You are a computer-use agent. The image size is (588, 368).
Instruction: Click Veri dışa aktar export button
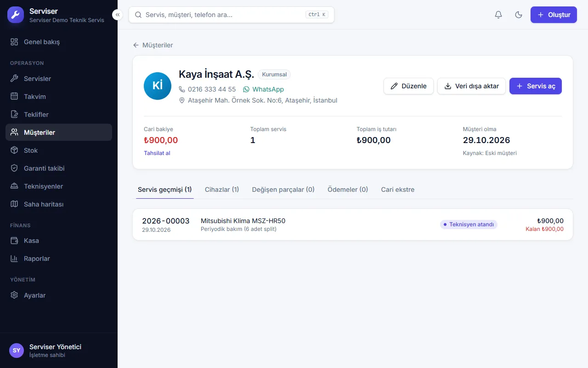tap(471, 86)
